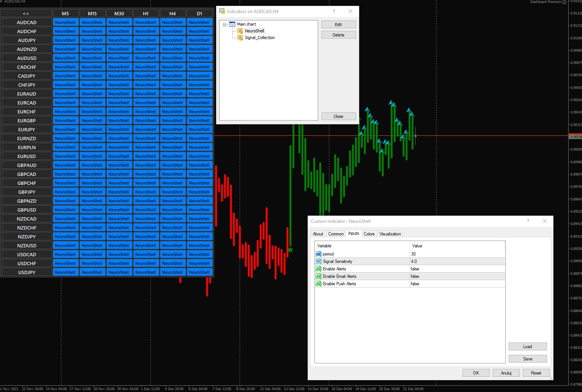Open the GBPJPY symbol on the dashboard
This screenshot has width=582, height=392.
[x=26, y=192]
